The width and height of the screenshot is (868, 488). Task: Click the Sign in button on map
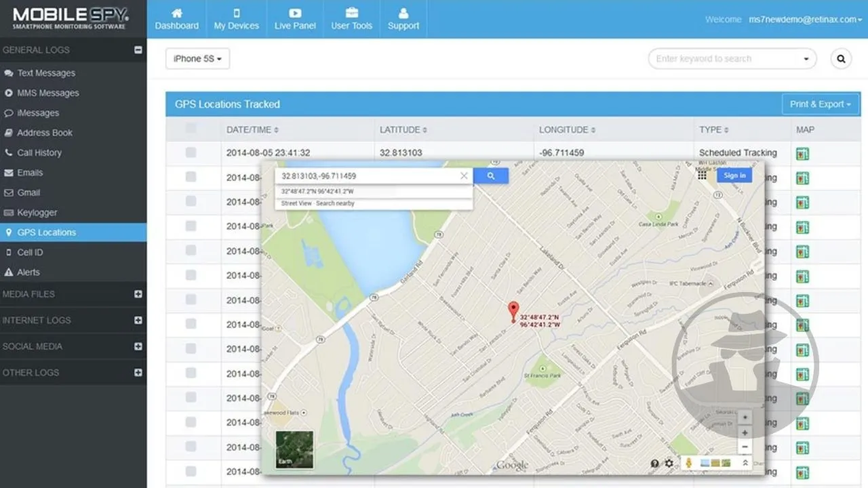click(x=734, y=175)
